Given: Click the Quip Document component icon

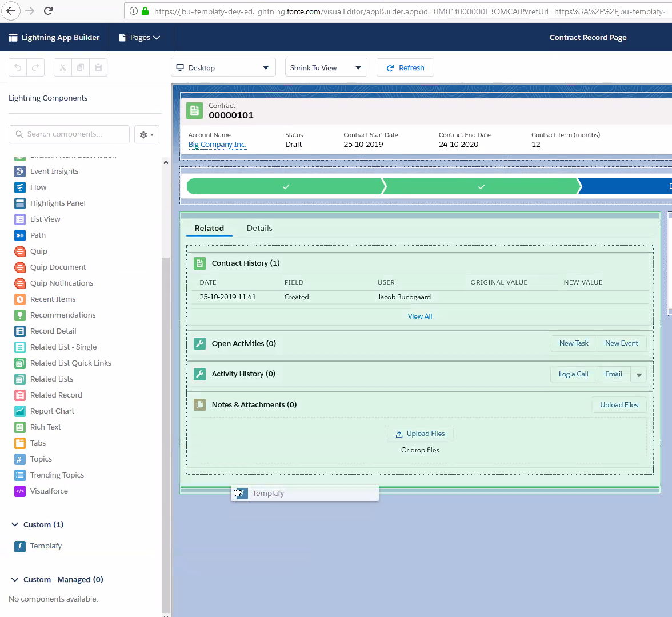Looking at the screenshot, I should 19,267.
